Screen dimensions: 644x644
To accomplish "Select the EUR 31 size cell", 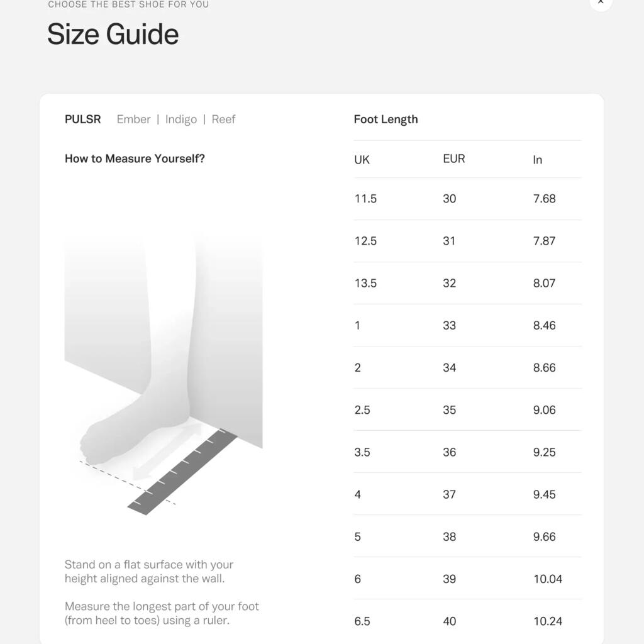I will pos(449,241).
